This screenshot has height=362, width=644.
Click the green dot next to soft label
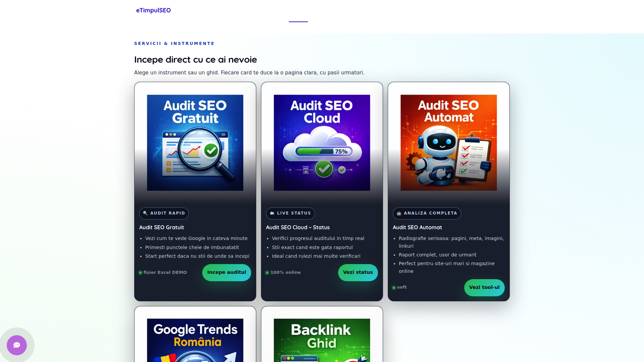(x=394, y=287)
